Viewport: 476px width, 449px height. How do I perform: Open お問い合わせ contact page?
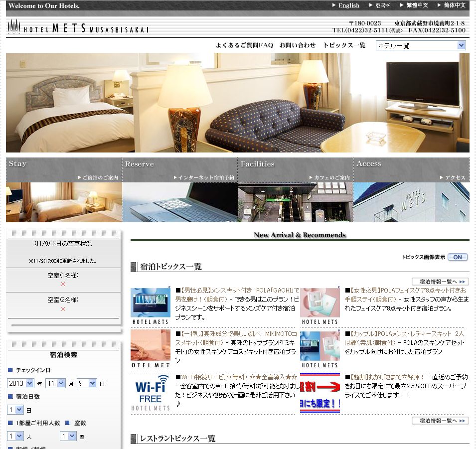tap(298, 45)
